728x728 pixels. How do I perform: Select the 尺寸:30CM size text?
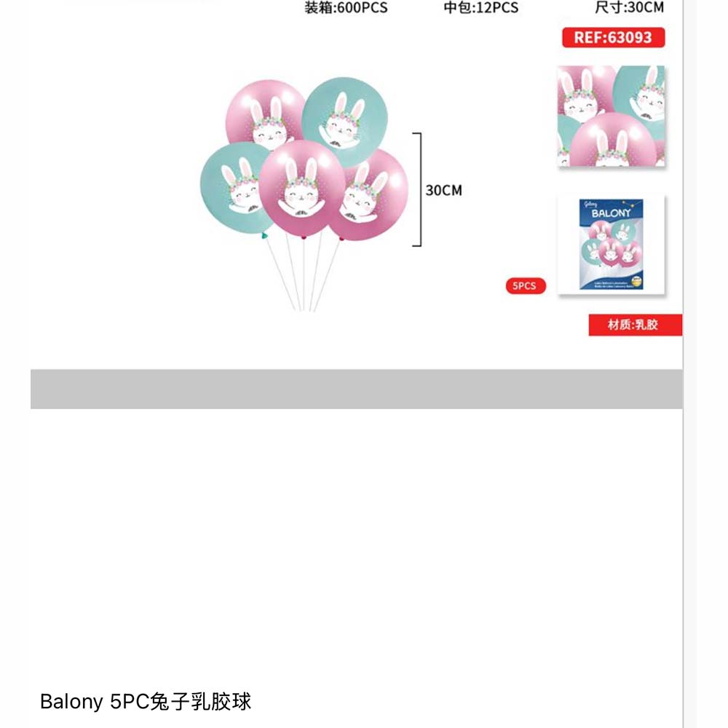coord(629,7)
